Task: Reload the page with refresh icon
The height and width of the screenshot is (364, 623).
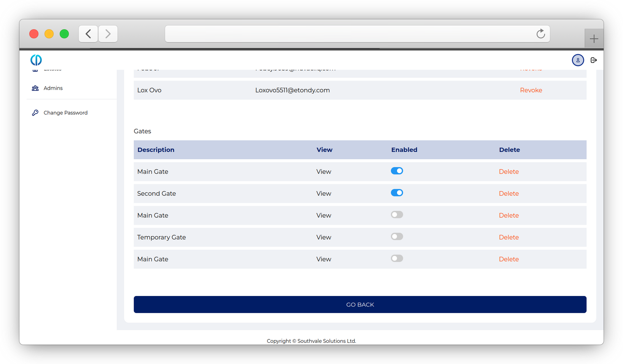Action: (x=540, y=34)
